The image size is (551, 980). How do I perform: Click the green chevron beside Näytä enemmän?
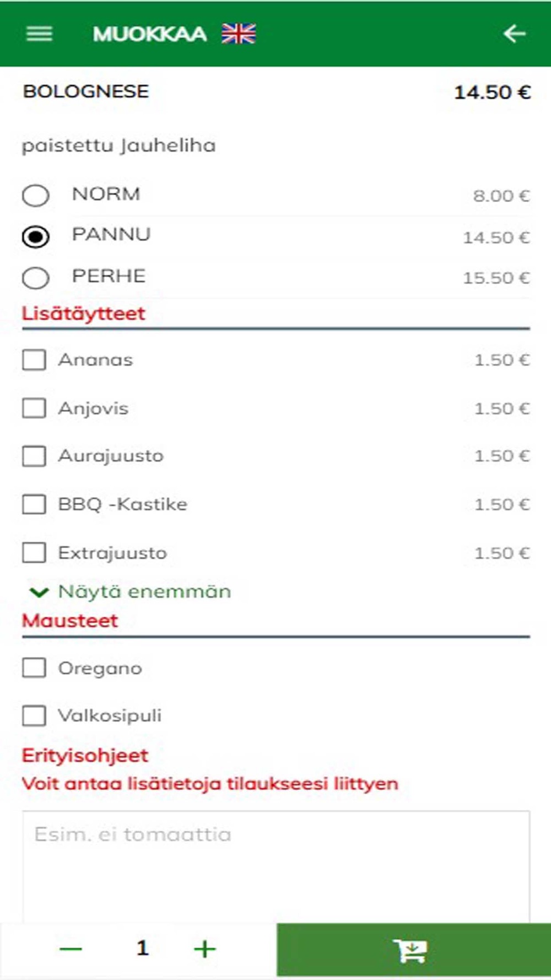click(39, 593)
